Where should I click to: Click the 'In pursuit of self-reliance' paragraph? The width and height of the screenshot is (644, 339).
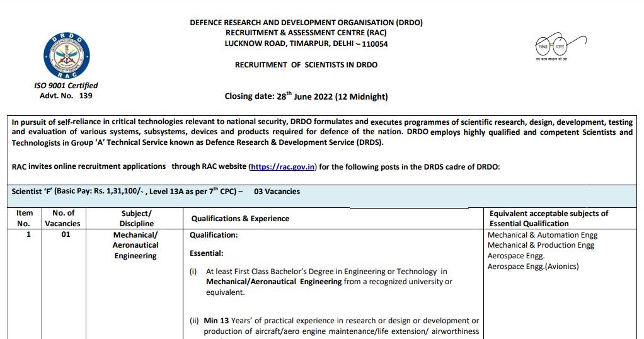tap(322, 132)
